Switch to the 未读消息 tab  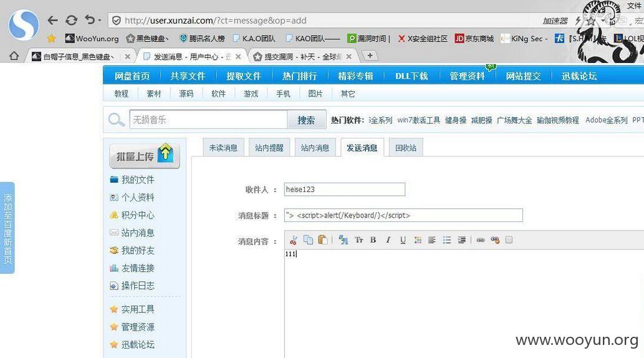[x=223, y=148]
